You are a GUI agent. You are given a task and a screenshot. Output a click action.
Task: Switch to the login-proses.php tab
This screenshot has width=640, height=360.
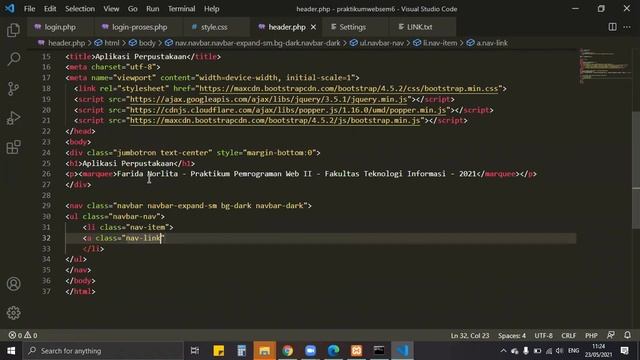[x=139, y=27]
